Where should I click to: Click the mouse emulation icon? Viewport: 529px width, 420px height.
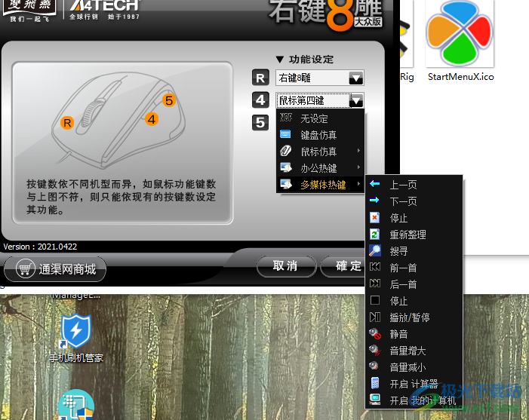(286, 151)
